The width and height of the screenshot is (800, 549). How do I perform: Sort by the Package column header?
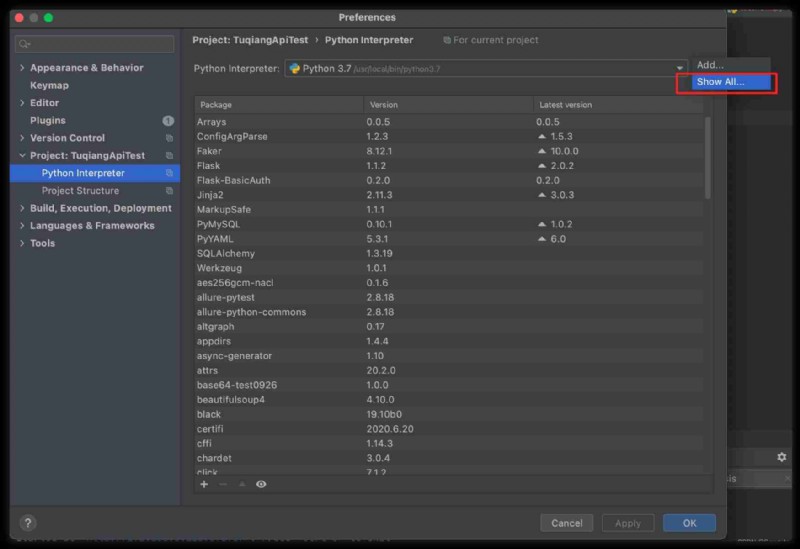pos(279,105)
